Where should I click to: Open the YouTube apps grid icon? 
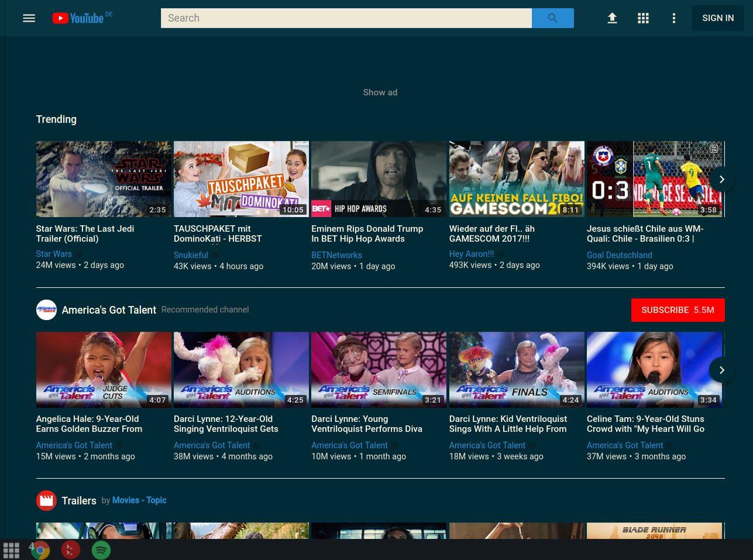point(643,18)
